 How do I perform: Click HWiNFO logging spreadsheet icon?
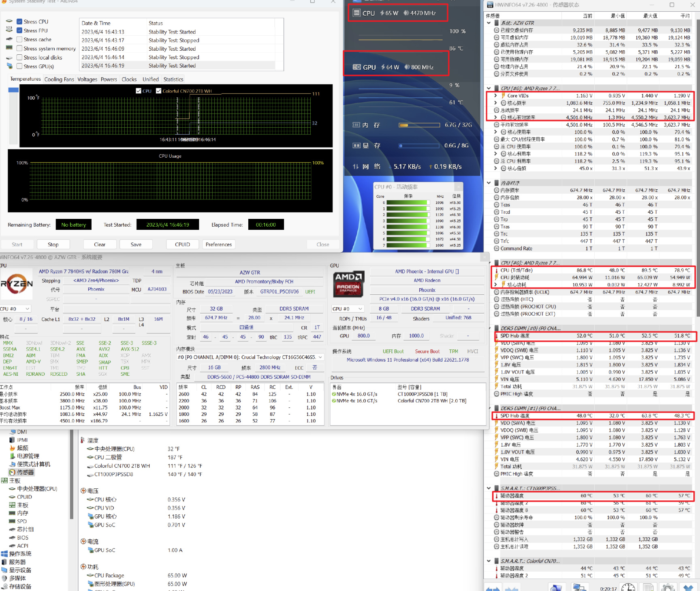point(648,587)
